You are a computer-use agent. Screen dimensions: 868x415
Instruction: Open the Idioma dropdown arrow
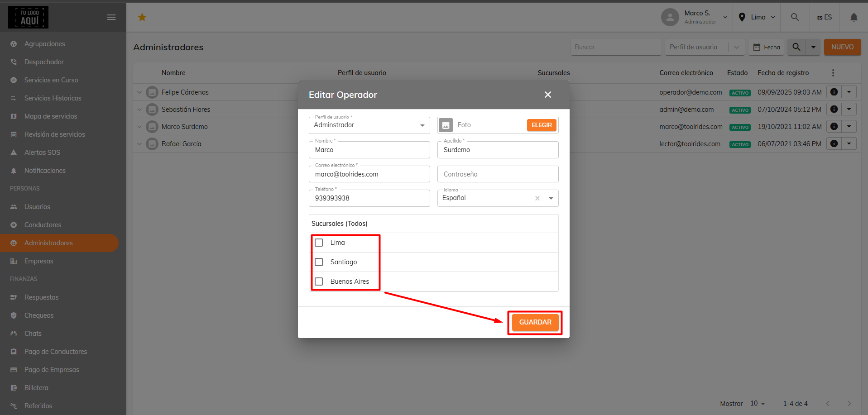point(551,198)
